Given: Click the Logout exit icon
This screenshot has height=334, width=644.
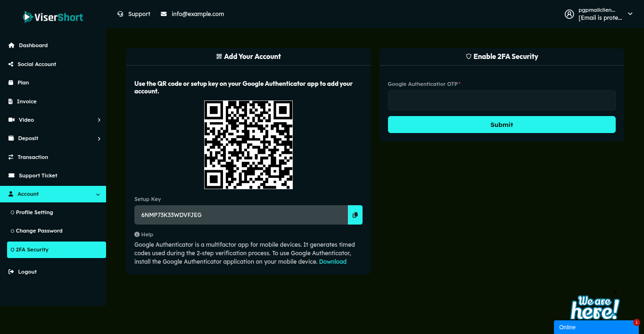Looking at the screenshot, I should 11,272.
